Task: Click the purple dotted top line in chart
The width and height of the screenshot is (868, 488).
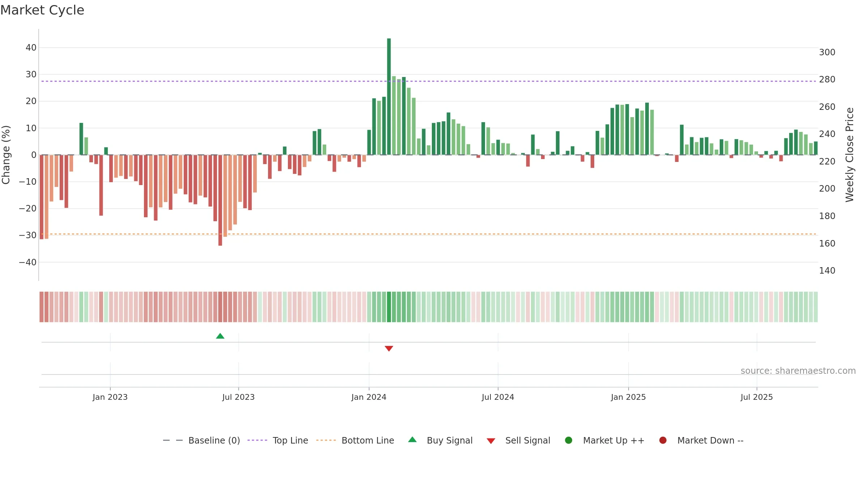Action: pos(429,81)
